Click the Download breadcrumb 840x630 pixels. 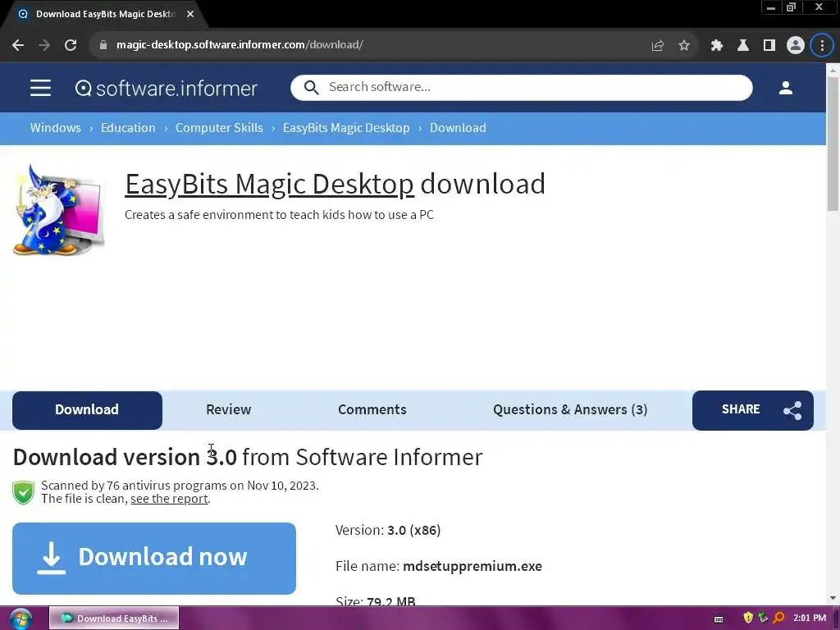point(458,128)
